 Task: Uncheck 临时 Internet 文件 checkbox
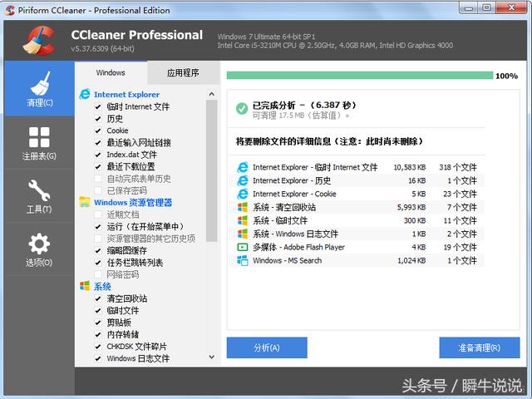pos(98,106)
